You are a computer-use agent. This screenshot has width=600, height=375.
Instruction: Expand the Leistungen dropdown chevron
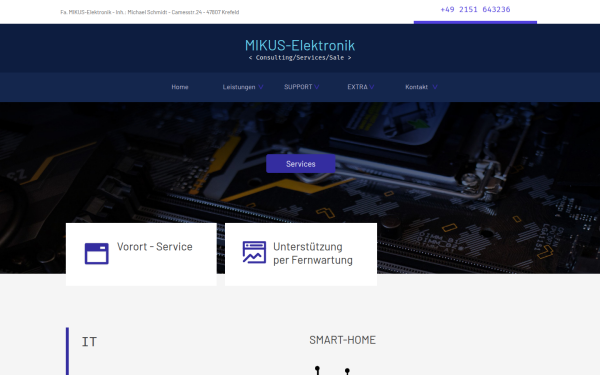pos(261,87)
